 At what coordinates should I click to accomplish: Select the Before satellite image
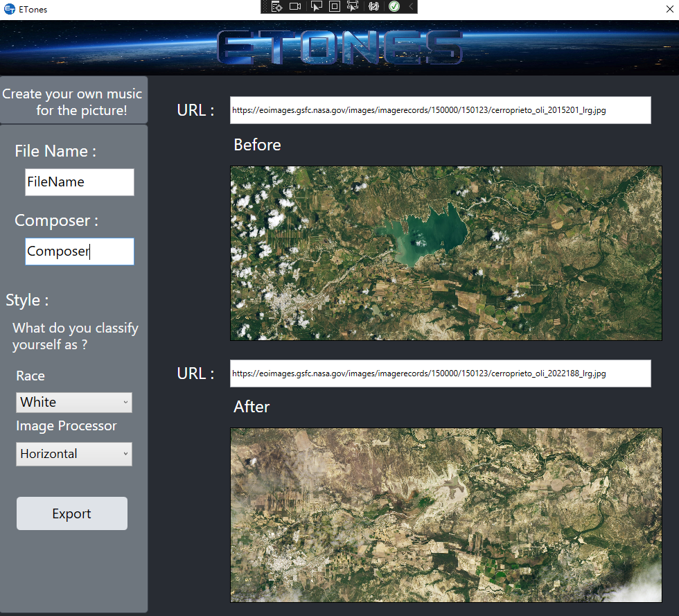click(x=446, y=253)
